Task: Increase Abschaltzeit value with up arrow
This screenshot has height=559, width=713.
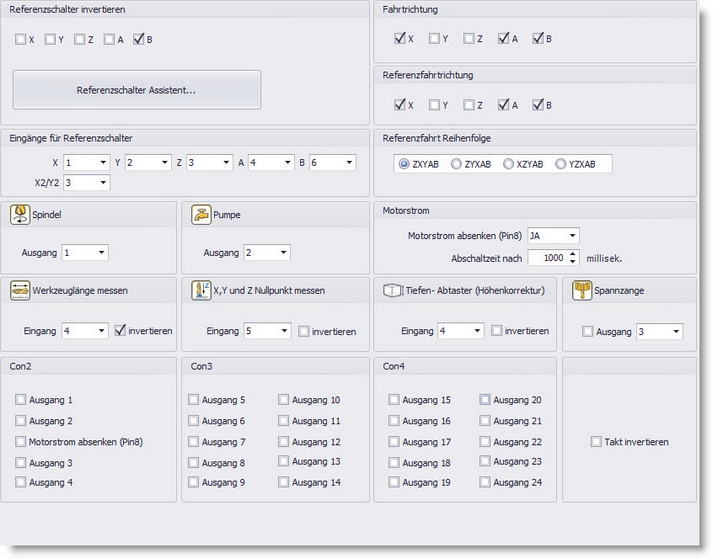Action: point(572,253)
